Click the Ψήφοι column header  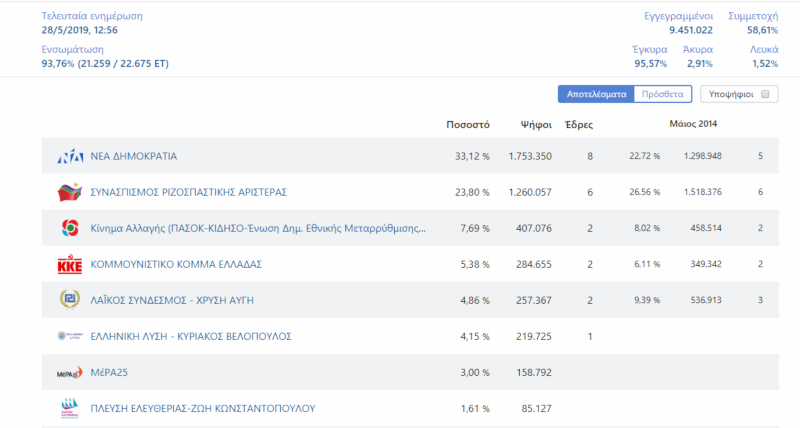[x=536, y=124]
